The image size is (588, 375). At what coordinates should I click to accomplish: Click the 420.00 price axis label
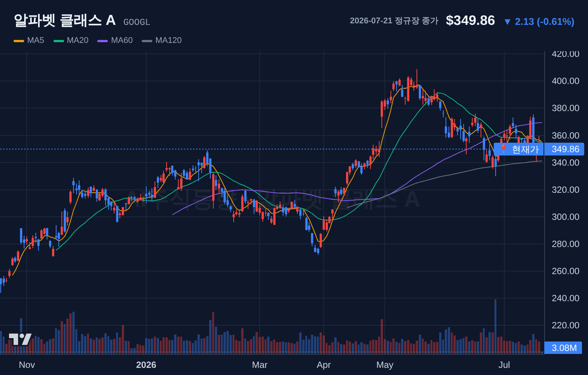pos(565,54)
